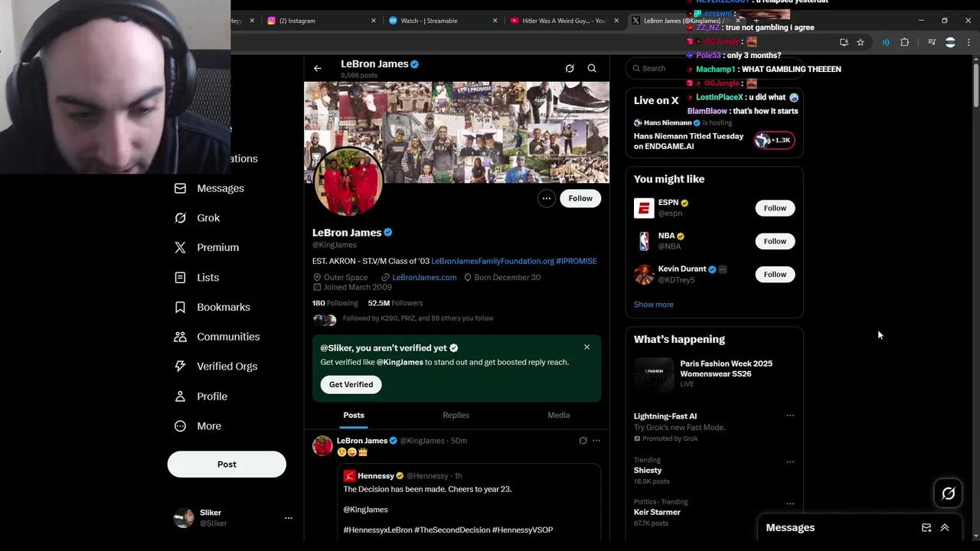The image size is (980, 551).
Task: Click the floating Grok button
Action: point(948,494)
